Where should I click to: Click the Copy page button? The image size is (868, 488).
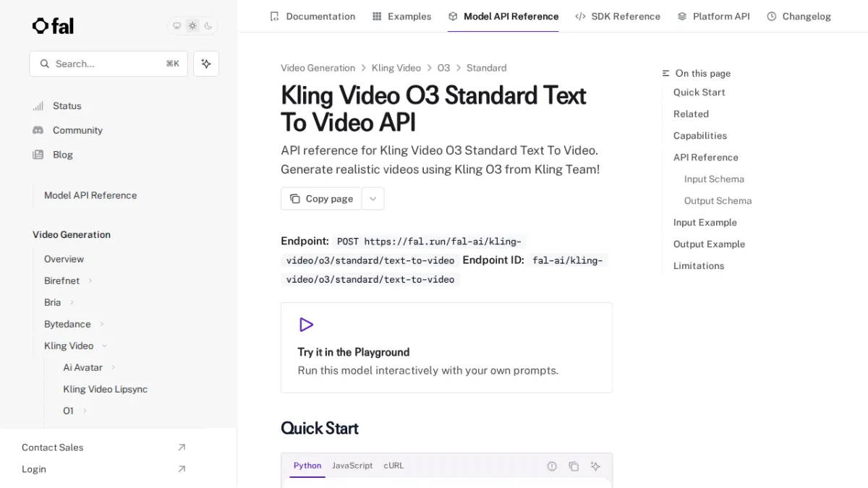tap(321, 199)
